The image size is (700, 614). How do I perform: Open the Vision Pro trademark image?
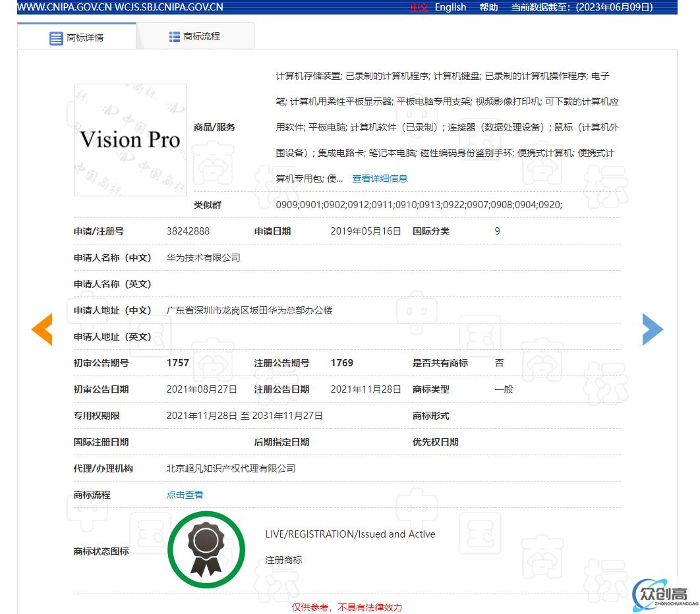click(x=130, y=140)
